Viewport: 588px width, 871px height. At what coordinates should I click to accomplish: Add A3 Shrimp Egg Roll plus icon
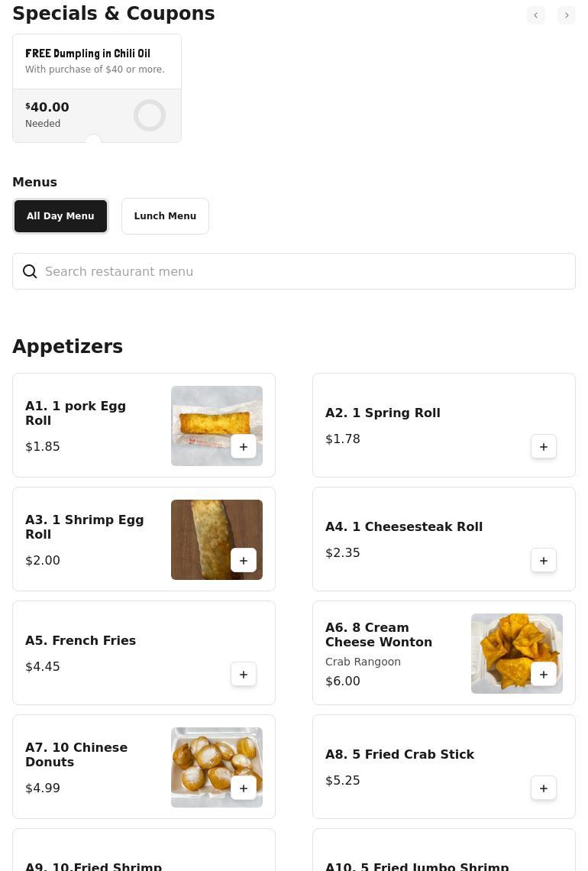243,561
